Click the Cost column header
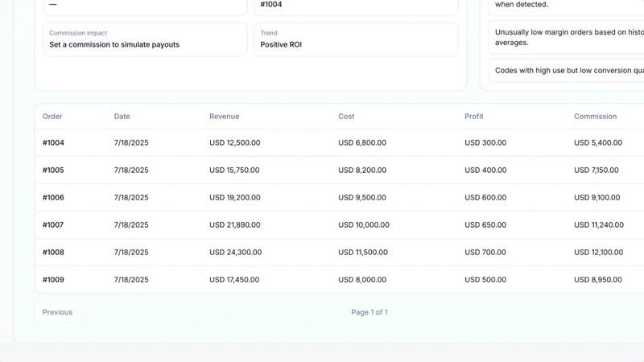Image resolution: width=644 pixels, height=362 pixels. 346,117
